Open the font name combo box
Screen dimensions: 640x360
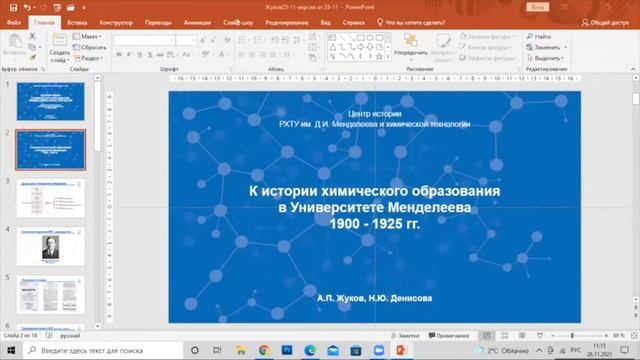click(x=144, y=40)
